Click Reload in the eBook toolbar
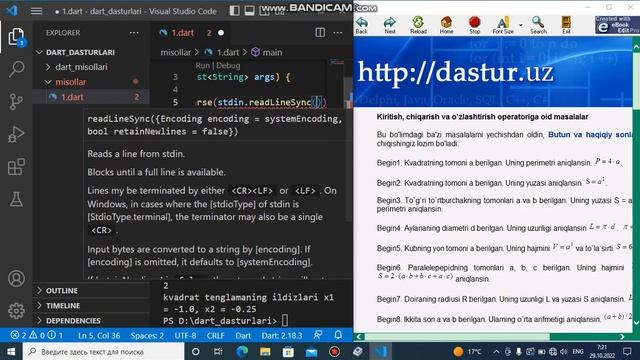This screenshot has height=360, width=640. click(x=418, y=25)
